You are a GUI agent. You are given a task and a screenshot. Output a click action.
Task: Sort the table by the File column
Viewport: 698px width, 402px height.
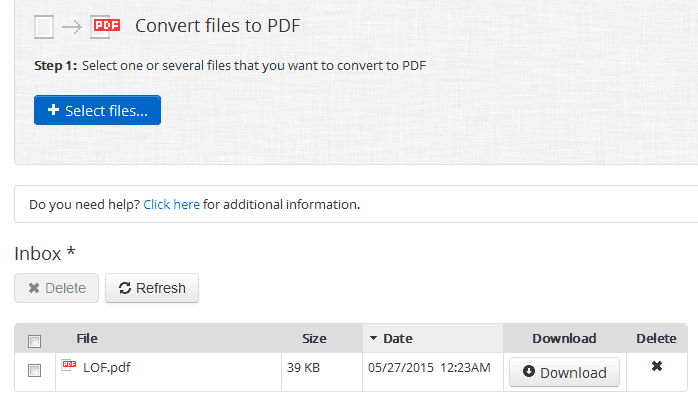tap(87, 338)
